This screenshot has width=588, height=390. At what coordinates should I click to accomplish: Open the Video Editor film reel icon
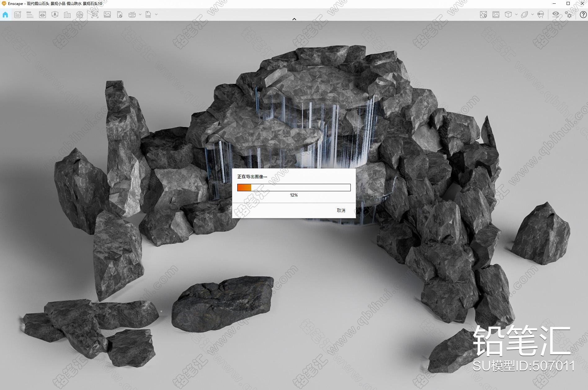pos(80,15)
